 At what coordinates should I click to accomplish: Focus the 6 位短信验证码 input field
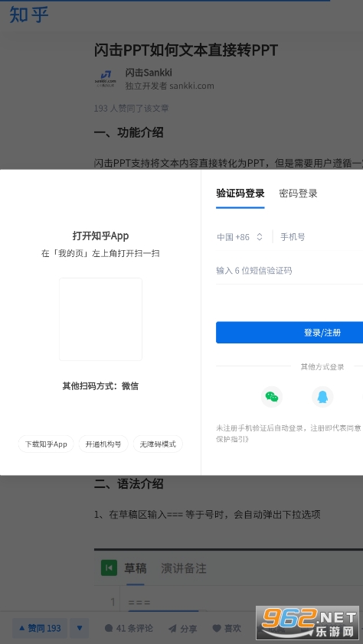coord(289,271)
